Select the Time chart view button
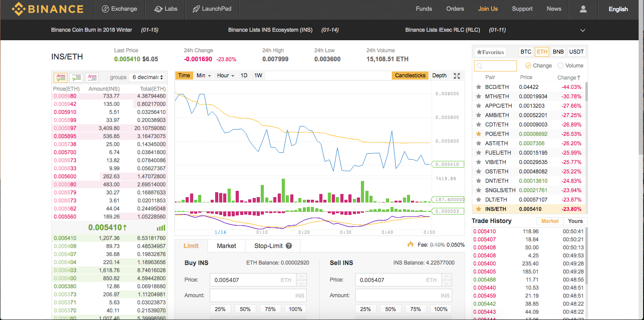The image size is (644, 320). click(x=184, y=76)
